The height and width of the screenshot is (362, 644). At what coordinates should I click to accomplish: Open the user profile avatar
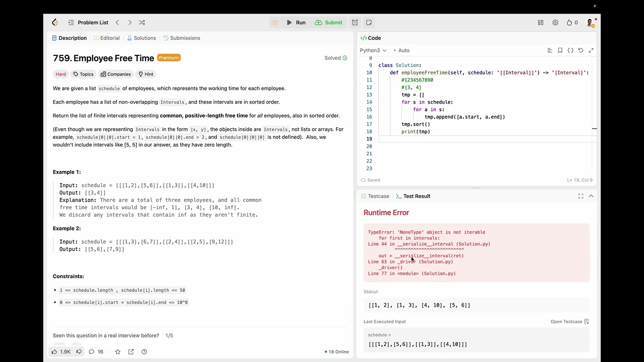pos(590,23)
